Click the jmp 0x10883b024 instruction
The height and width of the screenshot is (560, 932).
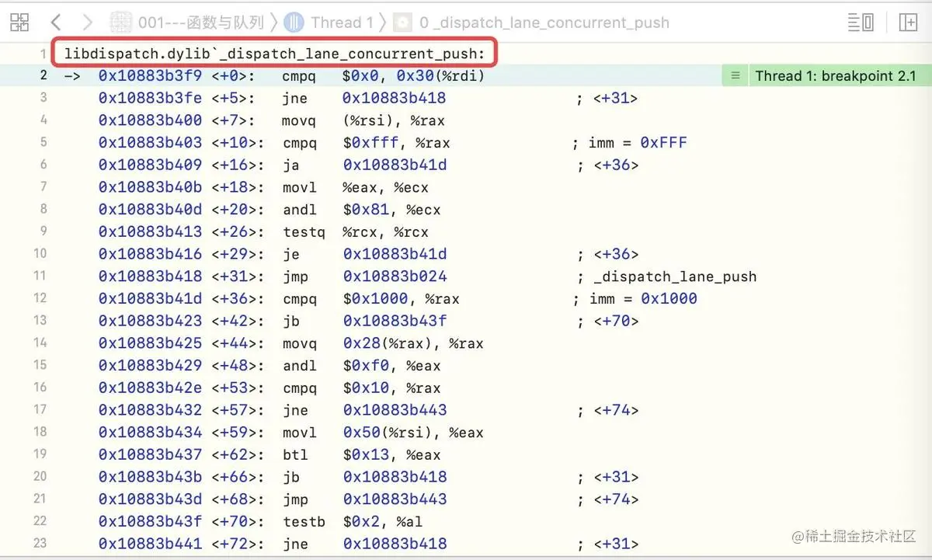(364, 277)
